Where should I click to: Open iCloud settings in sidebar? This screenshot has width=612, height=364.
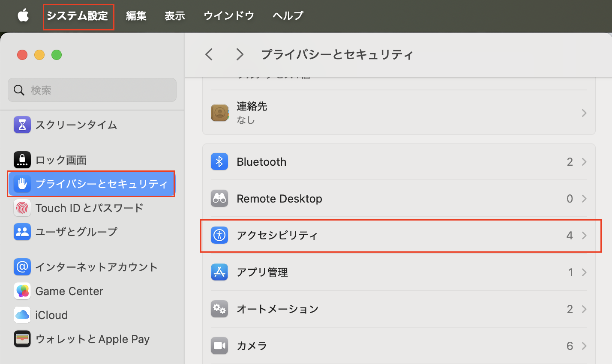pyautogui.click(x=51, y=315)
